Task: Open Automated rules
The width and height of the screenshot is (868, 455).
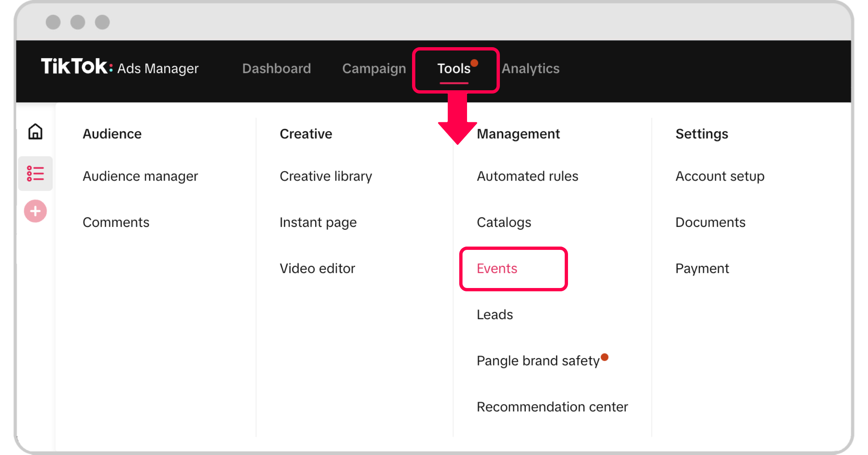Action: pos(527,176)
